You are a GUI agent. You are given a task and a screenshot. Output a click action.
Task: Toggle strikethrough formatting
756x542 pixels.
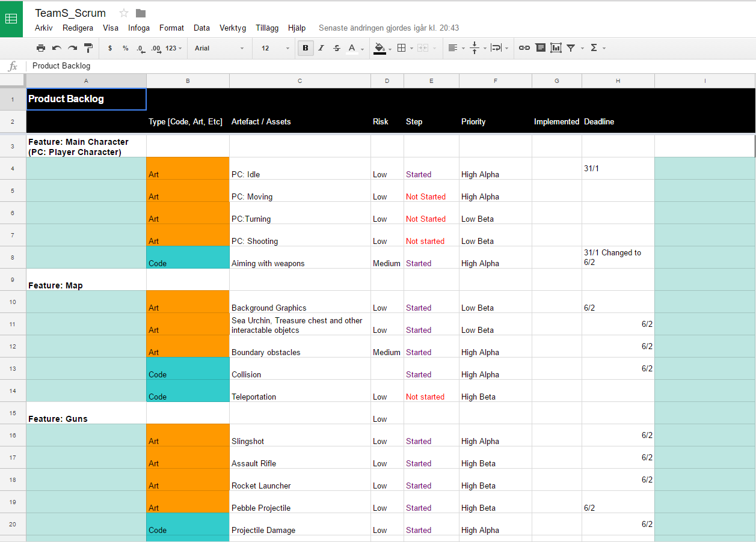337,48
